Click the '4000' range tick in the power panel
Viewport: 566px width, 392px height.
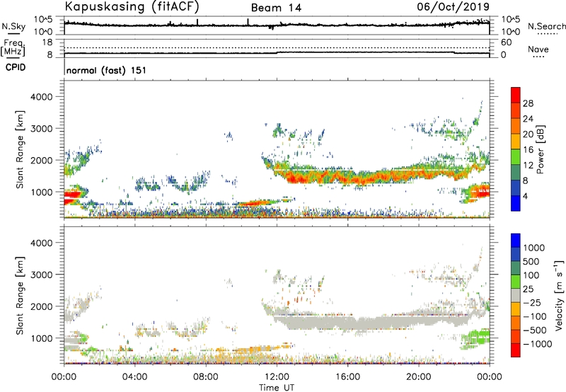[x=42, y=97]
